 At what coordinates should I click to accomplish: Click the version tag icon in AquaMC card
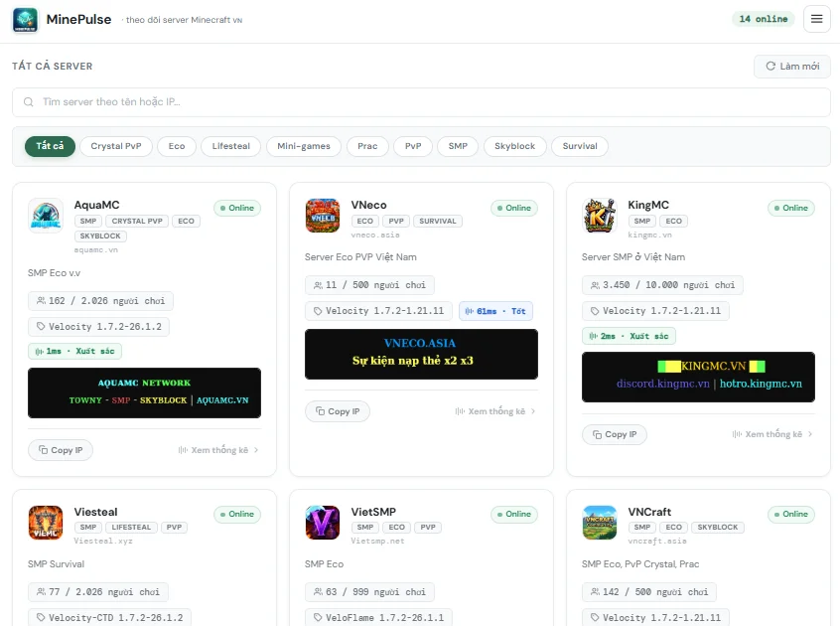click(41, 326)
